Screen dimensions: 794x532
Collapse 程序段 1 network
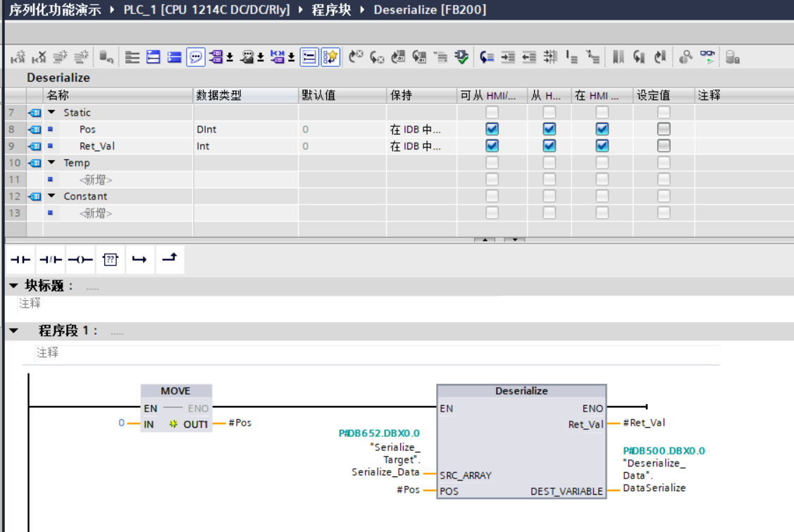click(x=13, y=331)
